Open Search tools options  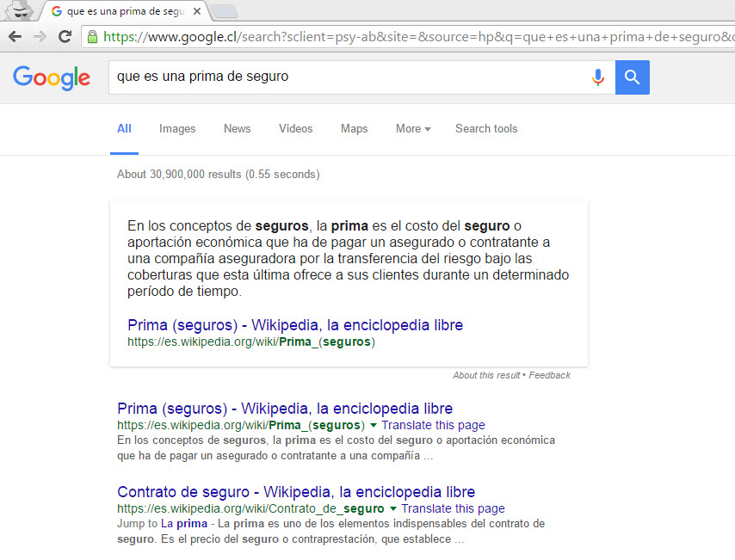tap(486, 129)
